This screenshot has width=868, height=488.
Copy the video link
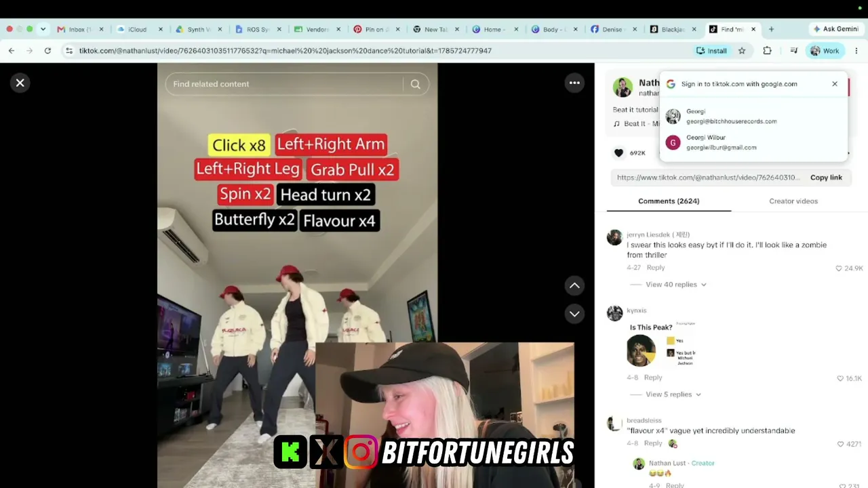(826, 178)
